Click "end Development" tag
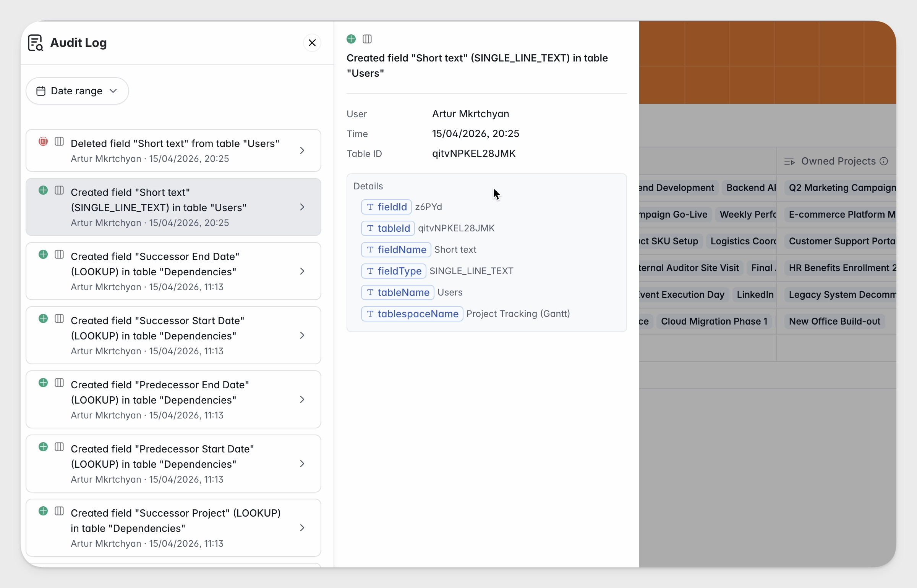The width and height of the screenshot is (917, 588). tap(679, 188)
